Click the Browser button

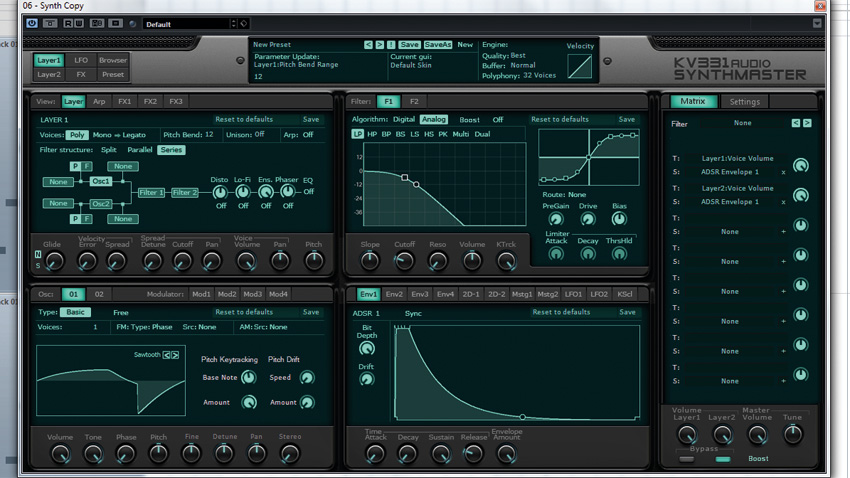point(113,60)
